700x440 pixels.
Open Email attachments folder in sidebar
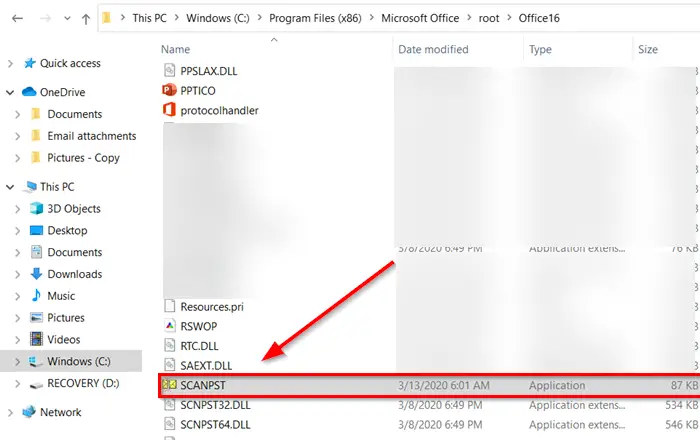pos(92,136)
